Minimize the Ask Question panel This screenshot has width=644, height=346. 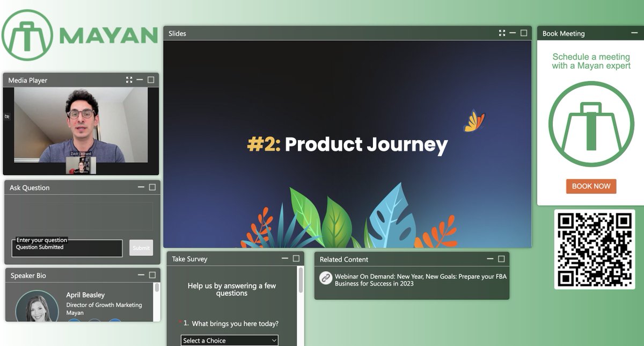click(141, 187)
